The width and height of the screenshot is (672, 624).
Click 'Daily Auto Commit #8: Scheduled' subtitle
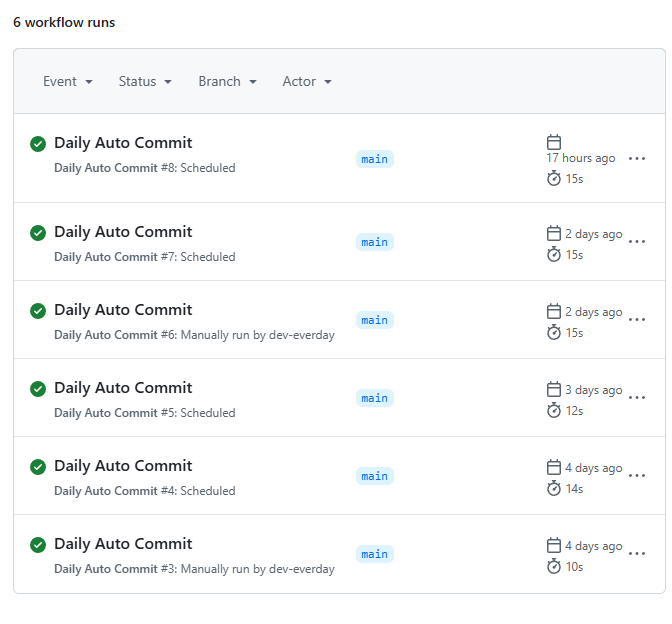click(144, 168)
